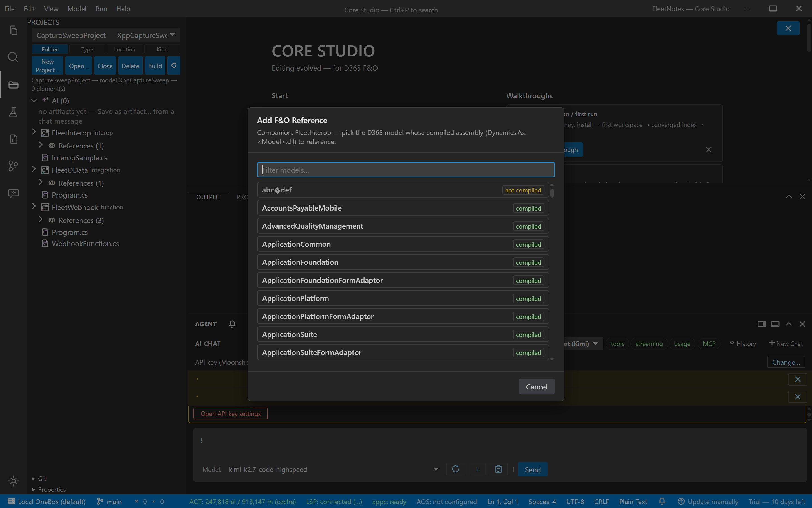Toggle the agent panel bottom layout icon
The image size is (812, 508).
click(x=775, y=324)
